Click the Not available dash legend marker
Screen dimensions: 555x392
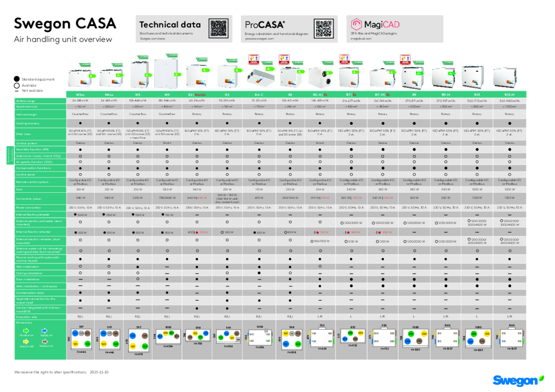click(17, 91)
